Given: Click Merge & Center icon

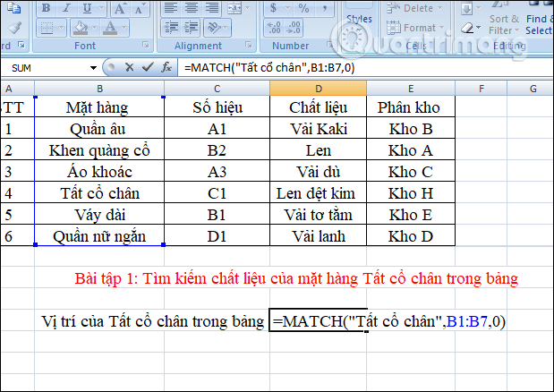Looking at the screenshot, I should point(234,8).
